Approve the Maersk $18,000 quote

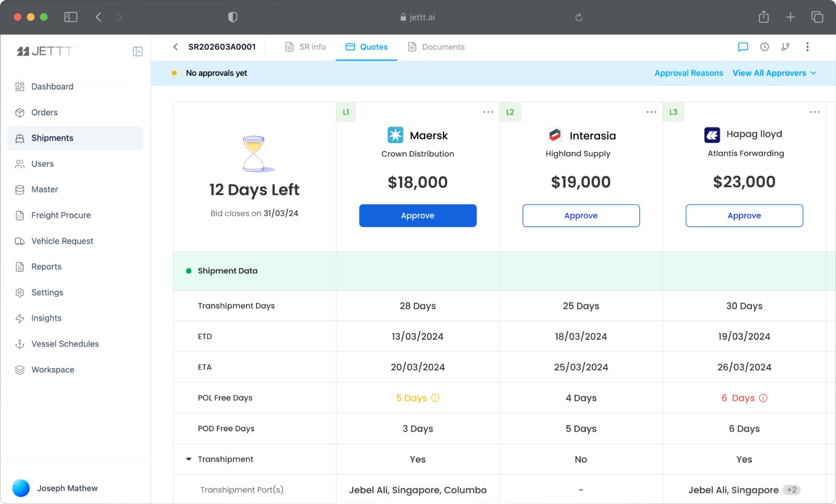pyautogui.click(x=418, y=216)
